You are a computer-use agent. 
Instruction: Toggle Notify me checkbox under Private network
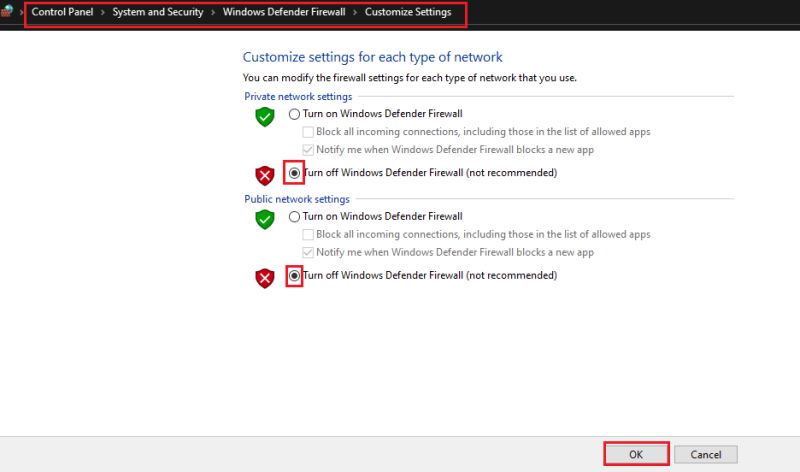(308, 150)
